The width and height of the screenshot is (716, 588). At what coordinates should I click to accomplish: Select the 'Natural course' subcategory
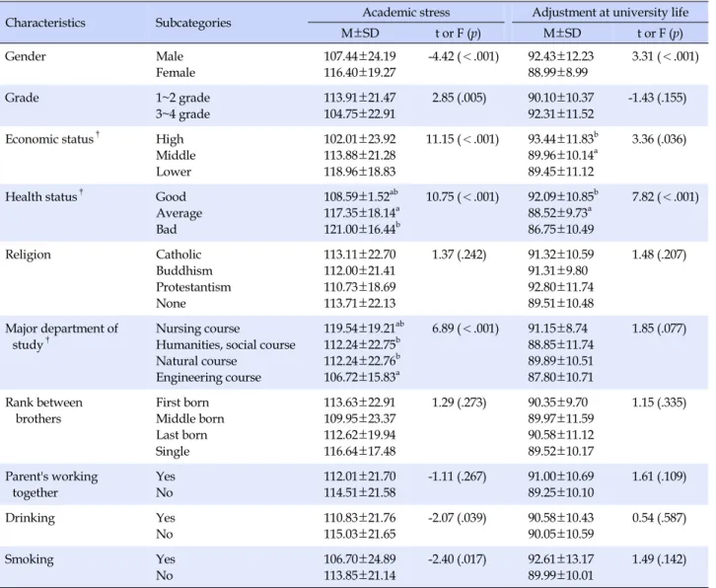(196, 361)
